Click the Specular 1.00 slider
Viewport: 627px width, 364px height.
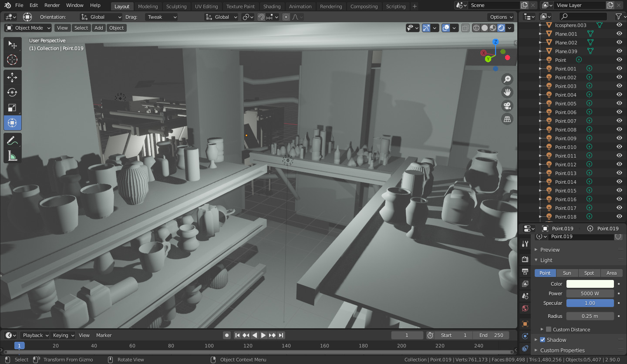590,303
